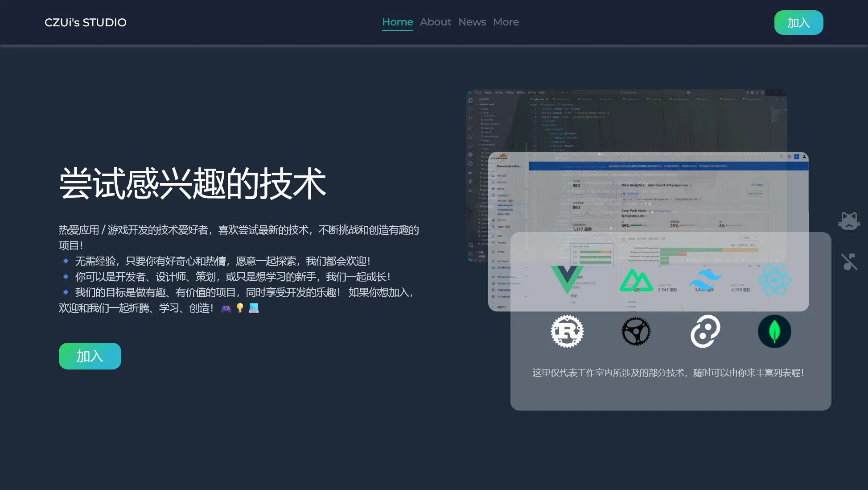This screenshot has height=490, width=868.
Task: Click the 加入 button in the header
Action: pyautogui.click(x=798, y=23)
